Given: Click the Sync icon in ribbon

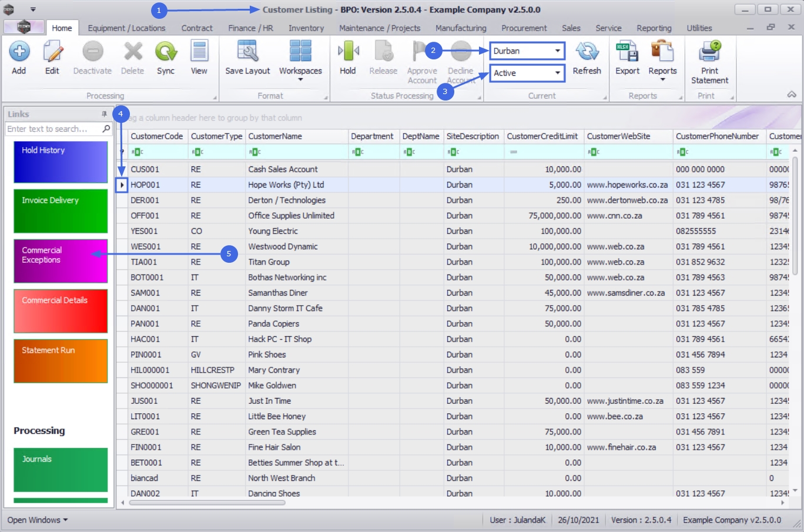Looking at the screenshot, I should click(x=166, y=58).
